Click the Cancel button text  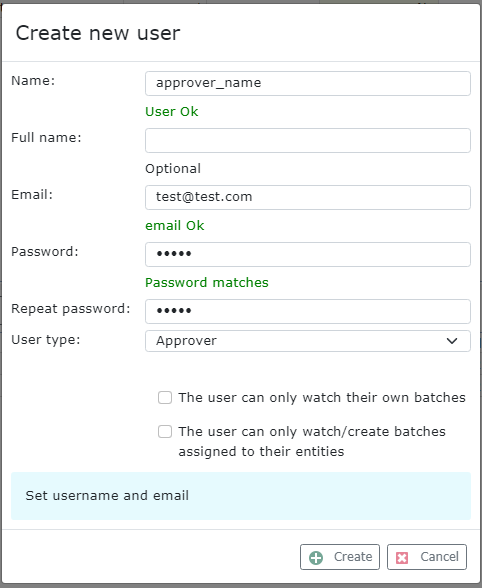tap(439, 557)
